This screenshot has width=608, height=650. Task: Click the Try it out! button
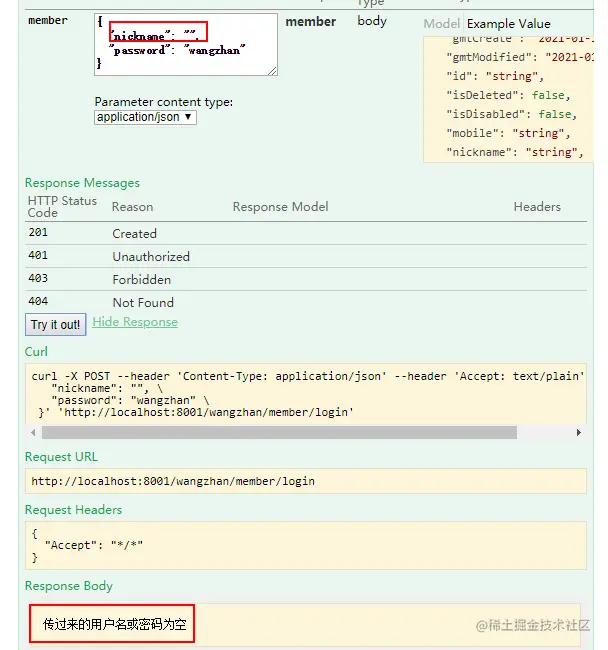pos(56,324)
